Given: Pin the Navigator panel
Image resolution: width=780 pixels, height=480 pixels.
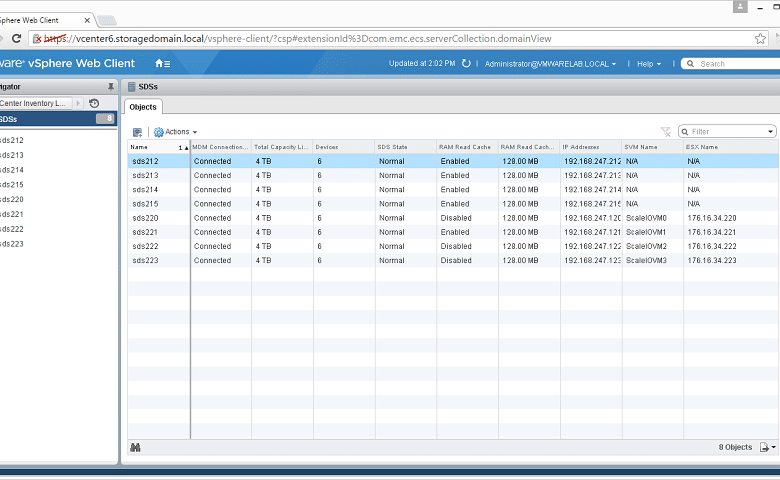Looking at the screenshot, I should coord(110,87).
